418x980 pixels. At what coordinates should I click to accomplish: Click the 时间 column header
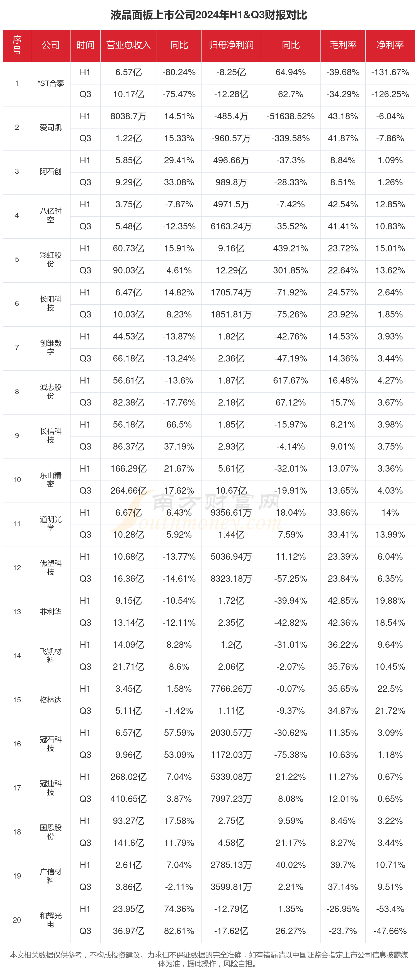(85, 45)
